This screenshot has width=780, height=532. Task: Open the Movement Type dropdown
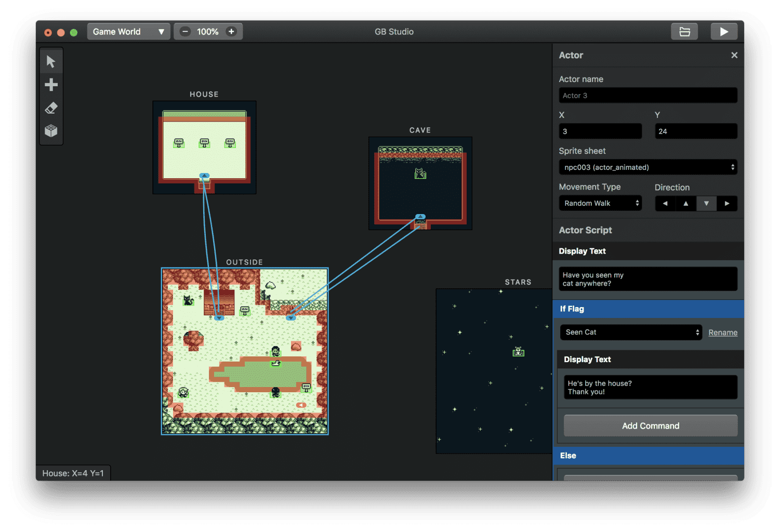[600, 203]
